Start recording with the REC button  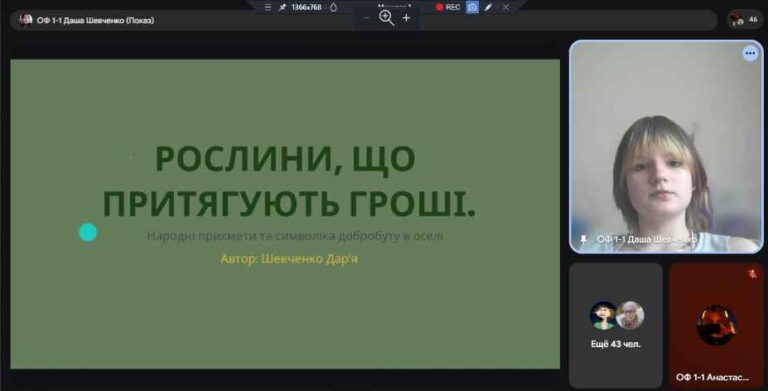click(448, 7)
